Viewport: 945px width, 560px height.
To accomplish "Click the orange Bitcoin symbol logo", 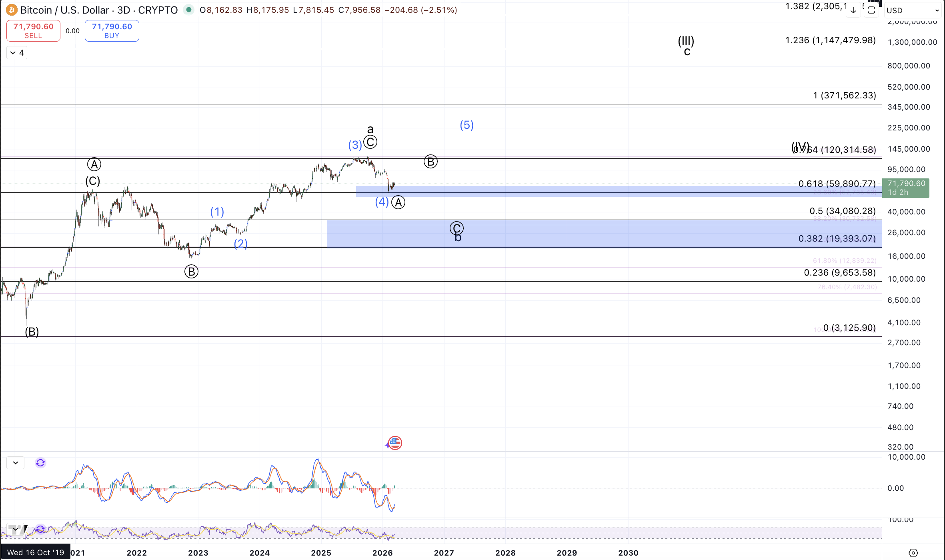I will coord(11,10).
